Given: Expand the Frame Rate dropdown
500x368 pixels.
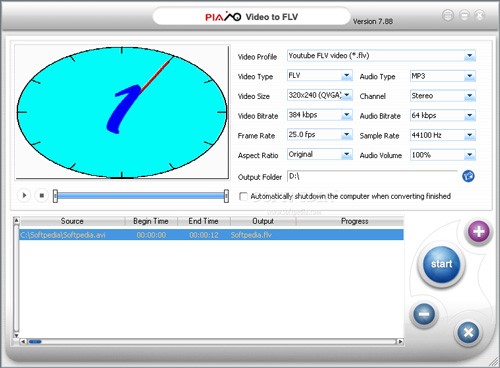Looking at the screenshot, I should (x=347, y=135).
